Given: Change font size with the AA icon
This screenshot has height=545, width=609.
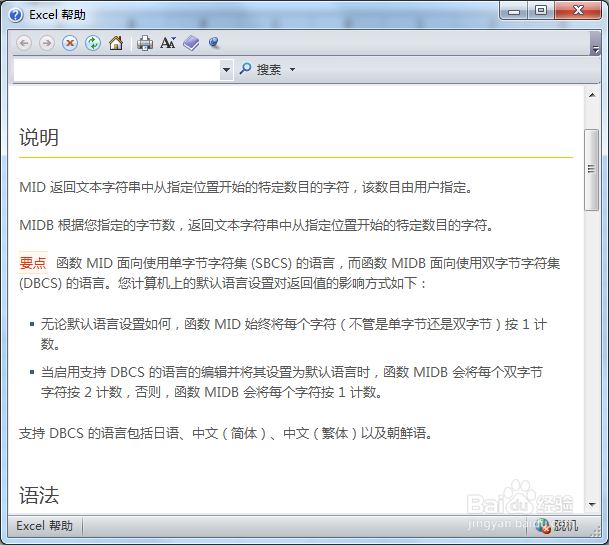Looking at the screenshot, I should click(168, 43).
